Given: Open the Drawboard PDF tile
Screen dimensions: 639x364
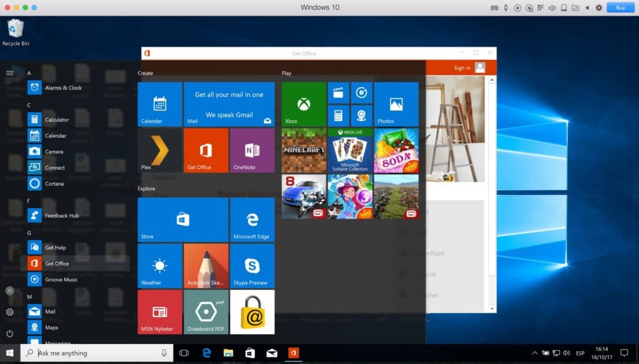Looking at the screenshot, I should [206, 312].
